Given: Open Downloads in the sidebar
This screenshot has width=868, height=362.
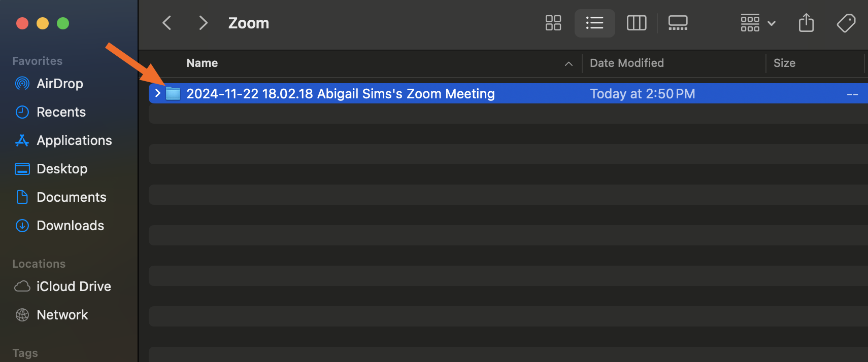Looking at the screenshot, I should [x=70, y=226].
